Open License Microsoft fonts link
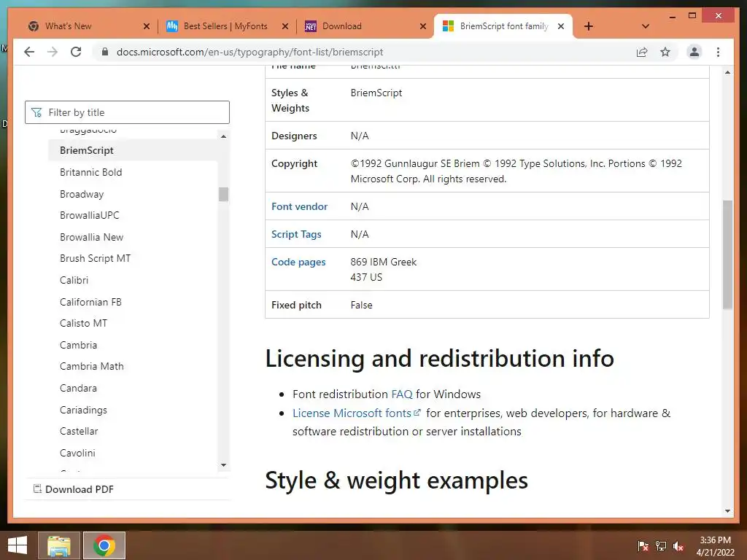This screenshot has height=560, width=747. pos(356,413)
